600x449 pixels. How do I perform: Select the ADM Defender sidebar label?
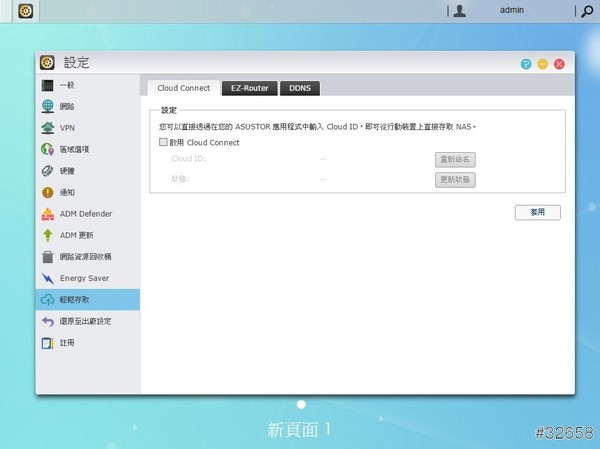point(86,214)
